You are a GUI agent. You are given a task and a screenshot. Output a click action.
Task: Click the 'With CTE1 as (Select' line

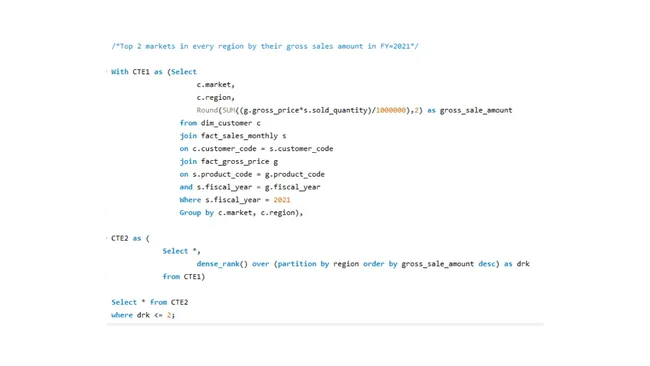pos(154,72)
